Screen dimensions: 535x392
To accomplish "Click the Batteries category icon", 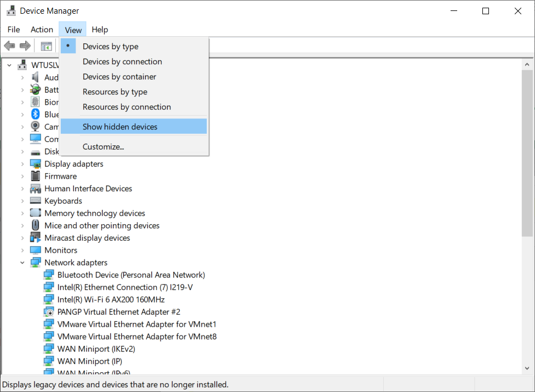I will pyautogui.click(x=35, y=90).
